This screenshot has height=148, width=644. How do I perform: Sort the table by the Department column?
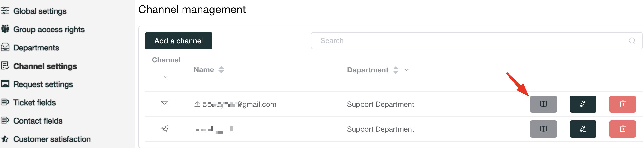[x=395, y=70]
